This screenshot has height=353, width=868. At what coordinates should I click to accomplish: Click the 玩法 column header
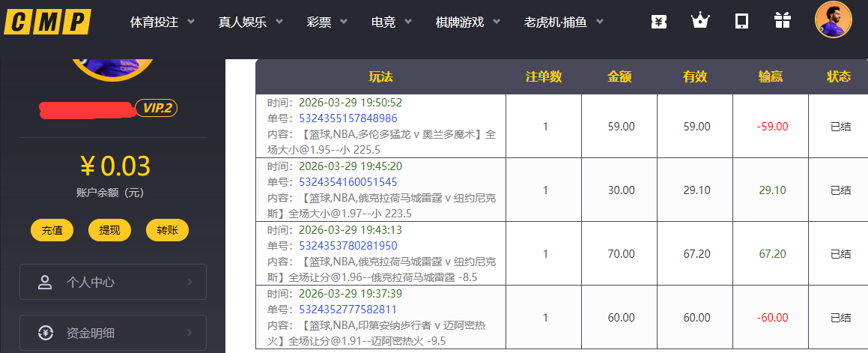pos(381,77)
